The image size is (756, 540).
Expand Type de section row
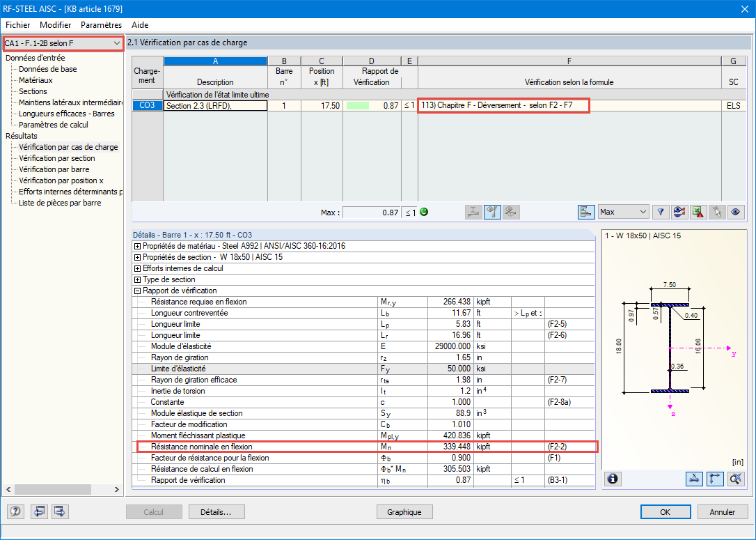[x=137, y=279]
